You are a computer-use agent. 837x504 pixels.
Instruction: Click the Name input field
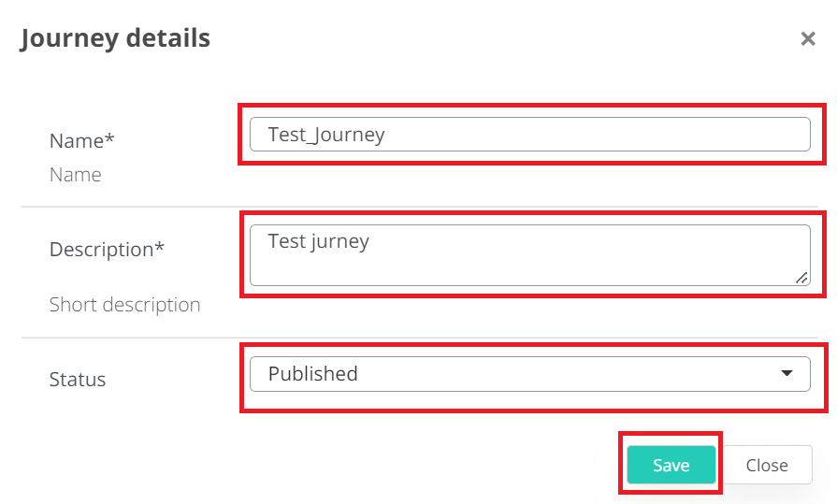529,135
